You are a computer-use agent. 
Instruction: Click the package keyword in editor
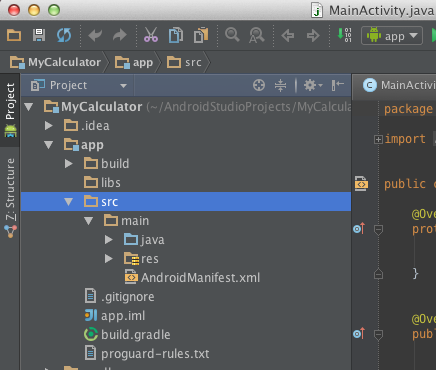coord(408,109)
